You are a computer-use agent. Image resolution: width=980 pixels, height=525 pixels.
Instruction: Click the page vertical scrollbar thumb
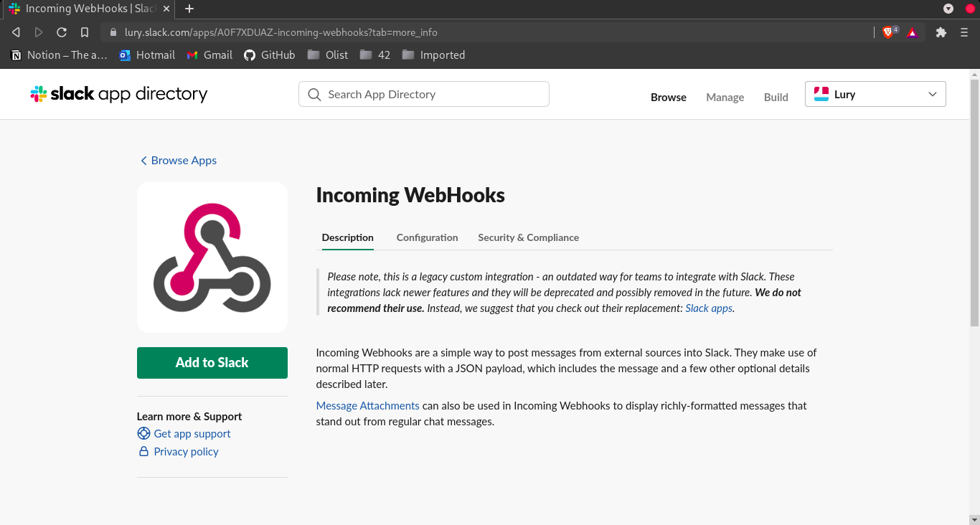[x=974, y=203]
